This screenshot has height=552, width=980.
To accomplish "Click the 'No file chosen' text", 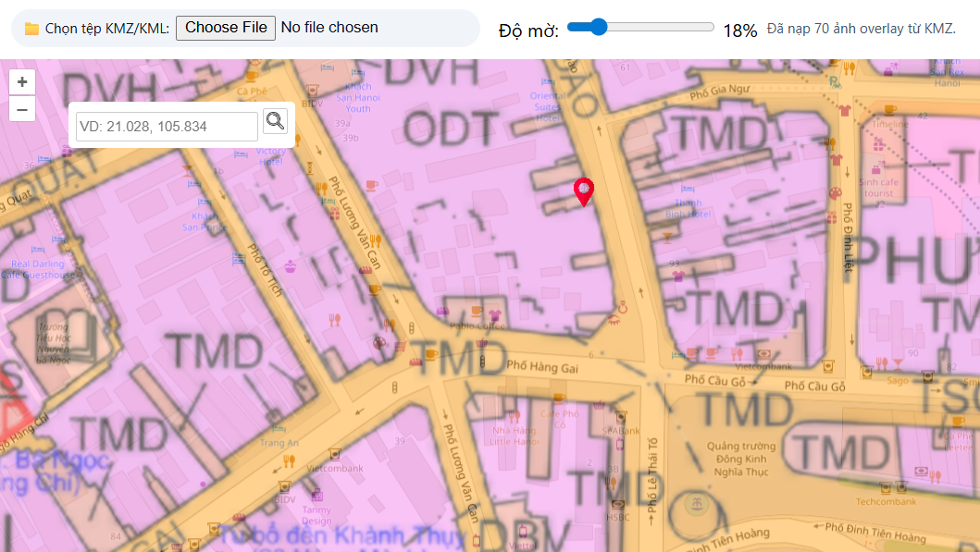I will point(329,28).
